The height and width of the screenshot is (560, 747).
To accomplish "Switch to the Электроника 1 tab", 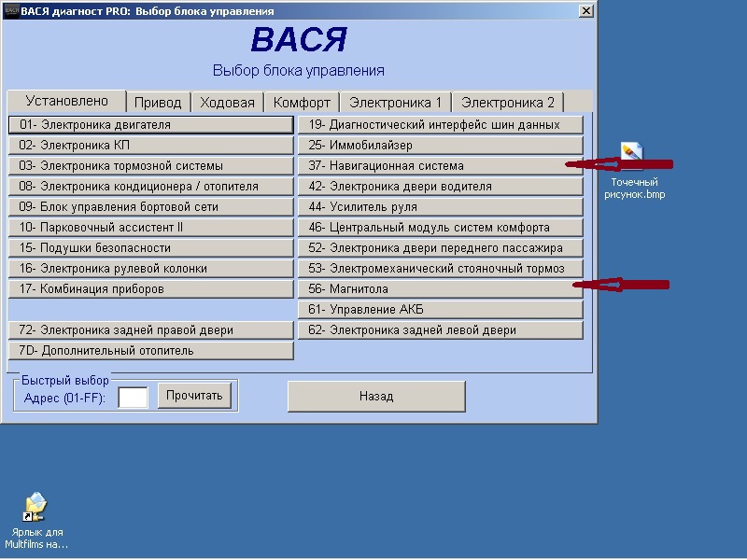I will pos(395,103).
